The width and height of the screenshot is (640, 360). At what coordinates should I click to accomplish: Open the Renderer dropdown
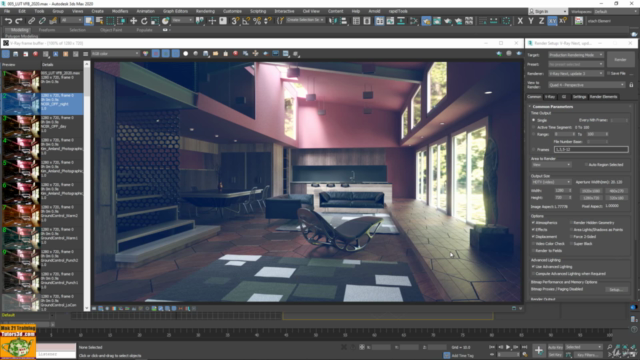pos(576,73)
